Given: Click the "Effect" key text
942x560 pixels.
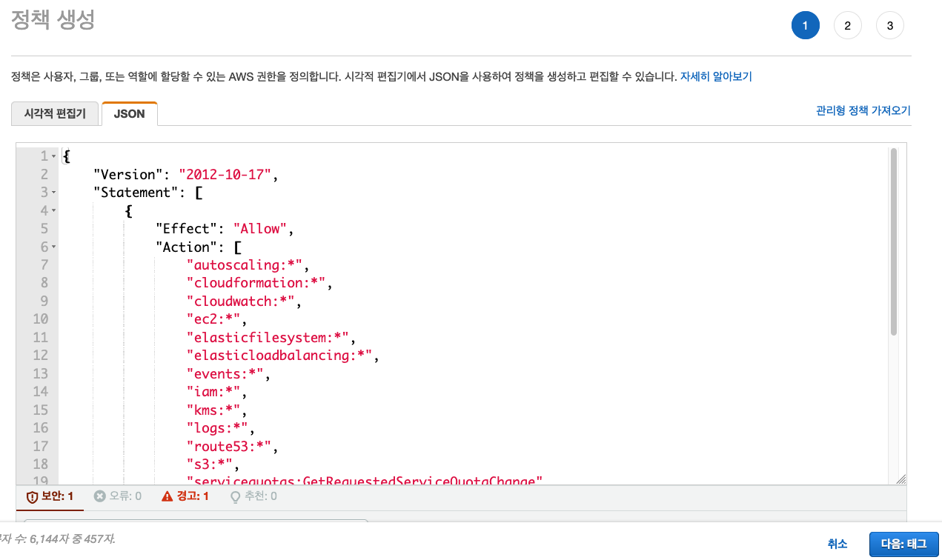Looking at the screenshot, I should click(x=187, y=229).
